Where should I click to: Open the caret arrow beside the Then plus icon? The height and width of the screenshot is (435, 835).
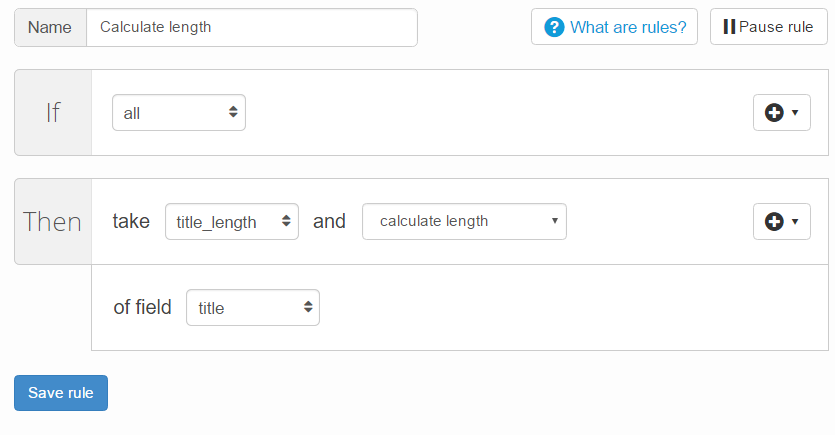795,222
